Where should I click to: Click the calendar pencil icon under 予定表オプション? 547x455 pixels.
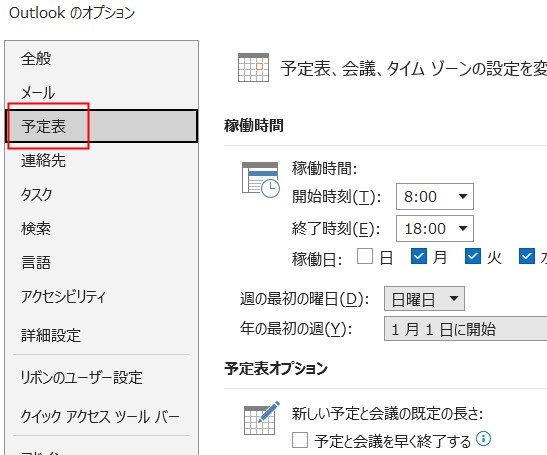[x=262, y=418]
